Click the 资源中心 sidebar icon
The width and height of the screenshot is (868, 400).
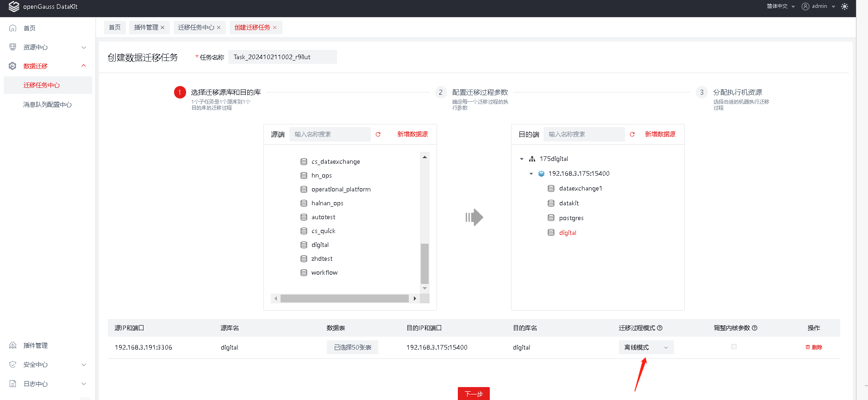tap(13, 47)
